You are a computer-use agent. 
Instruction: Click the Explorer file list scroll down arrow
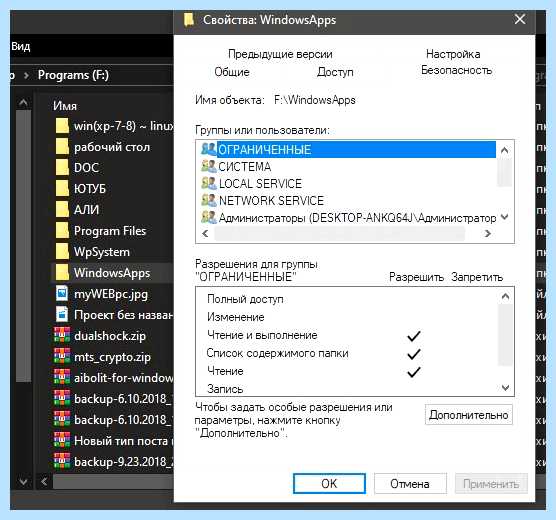tap(23, 482)
